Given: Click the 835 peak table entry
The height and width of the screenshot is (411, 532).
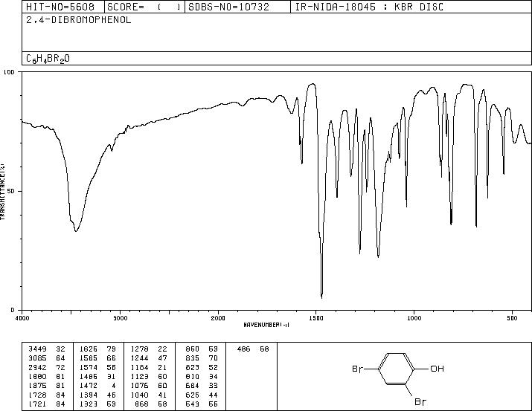Looking at the screenshot, I should [x=202, y=358].
